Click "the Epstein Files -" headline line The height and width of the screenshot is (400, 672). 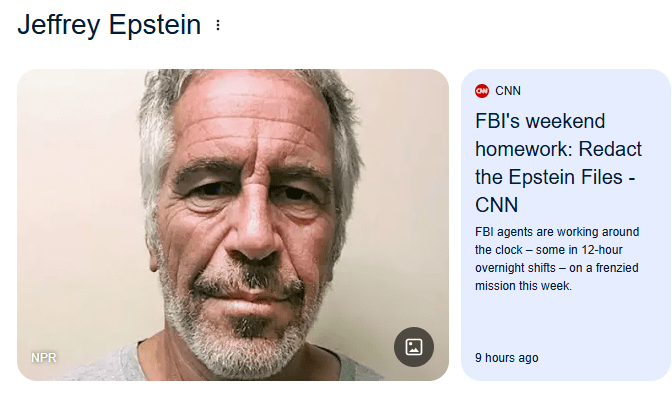pos(555,177)
